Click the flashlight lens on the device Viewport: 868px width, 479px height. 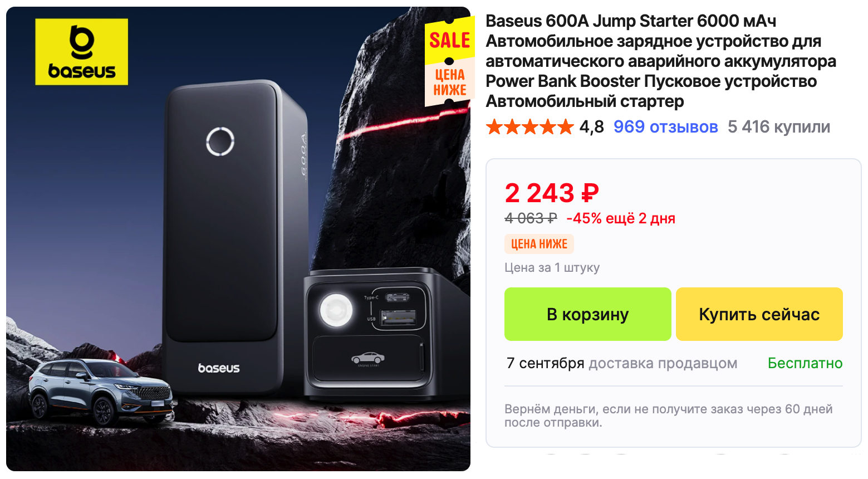tap(336, 310)
